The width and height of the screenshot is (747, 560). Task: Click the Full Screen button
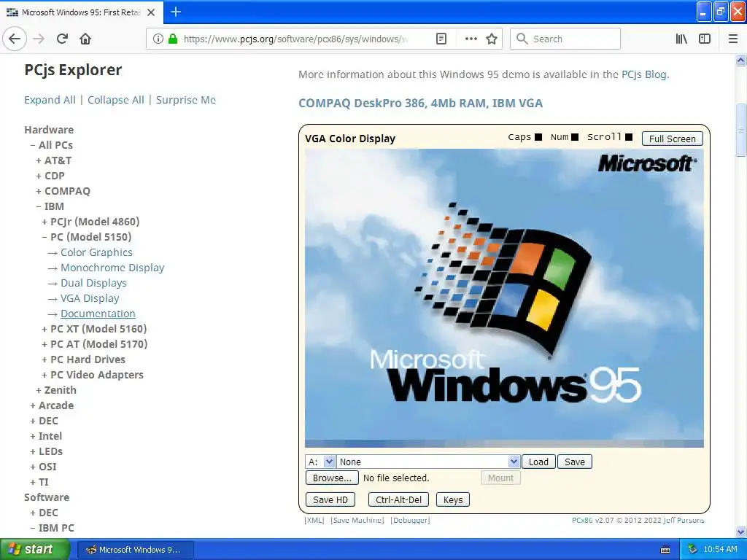point(672,139)
